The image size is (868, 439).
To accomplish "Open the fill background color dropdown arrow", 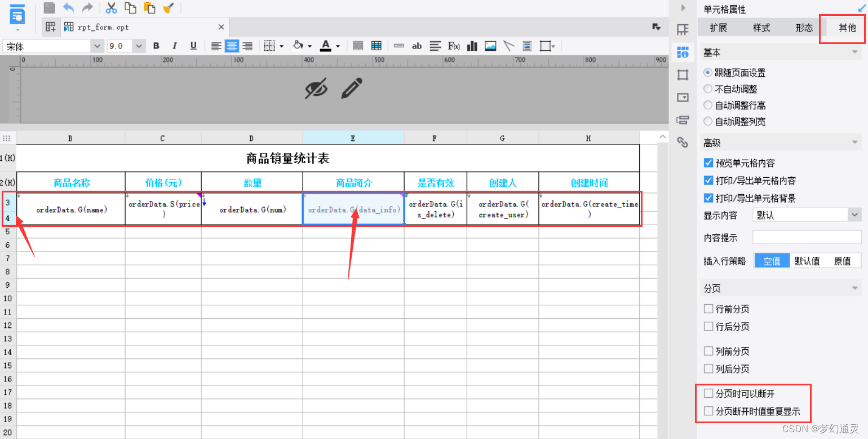I will [x=309, y=46].
